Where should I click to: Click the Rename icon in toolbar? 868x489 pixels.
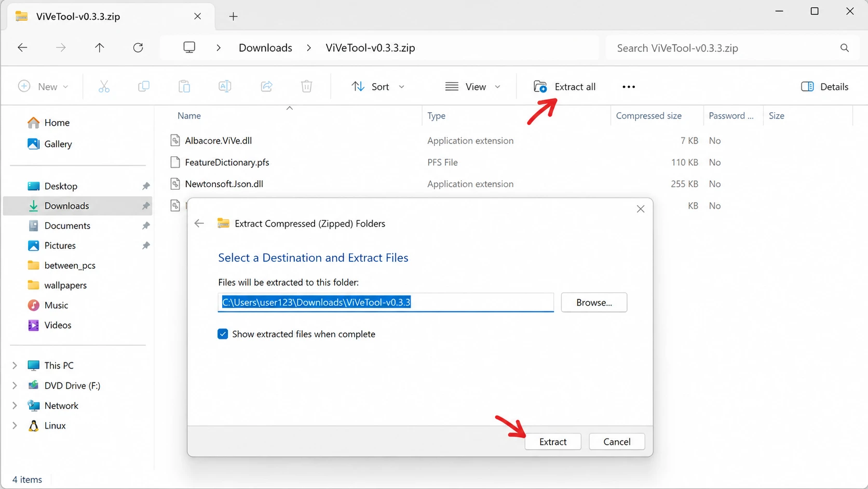click(x=225, y=87)
